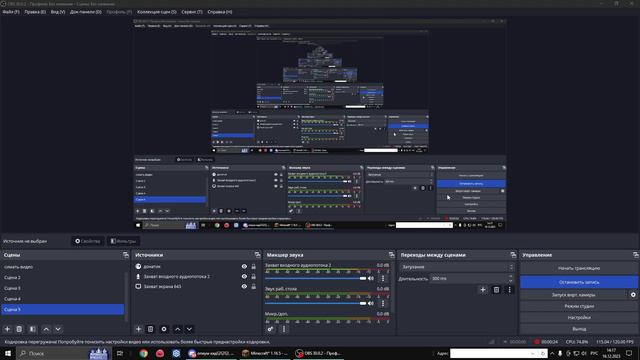
Task: Move source up in Источники list
Action: (x=178, y=329)
